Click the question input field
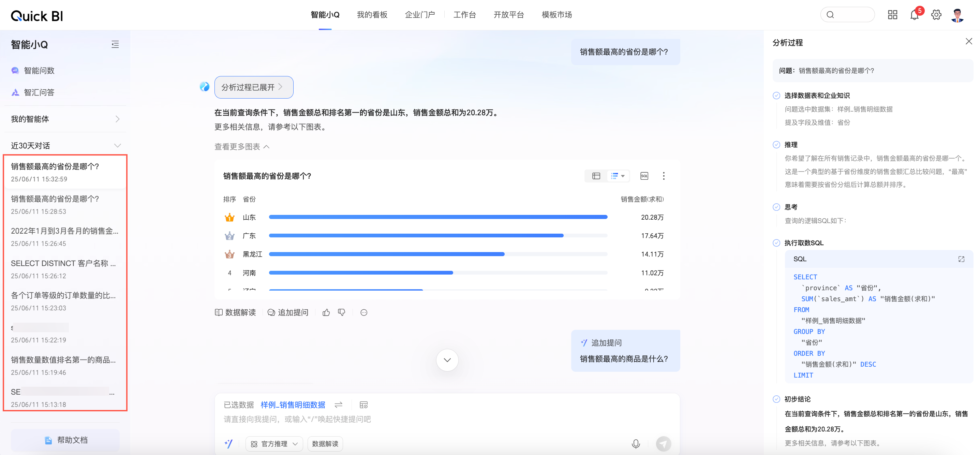The width and height of the screenshot is (980, 455). 447,419
